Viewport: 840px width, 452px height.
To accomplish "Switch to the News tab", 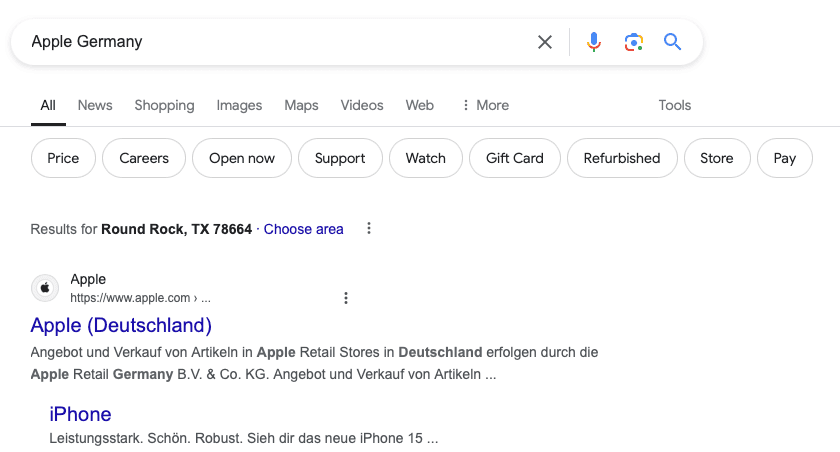I will [x=95, y=105].
